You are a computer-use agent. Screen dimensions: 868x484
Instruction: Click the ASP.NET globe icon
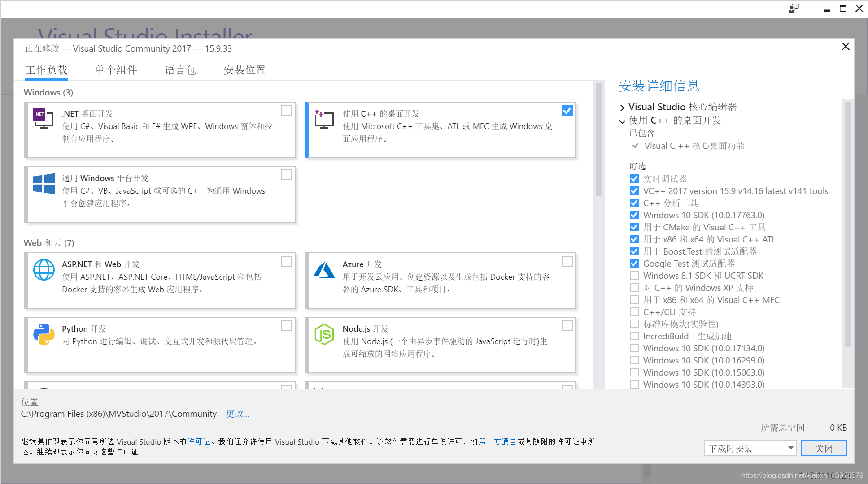tap(44, 269)
